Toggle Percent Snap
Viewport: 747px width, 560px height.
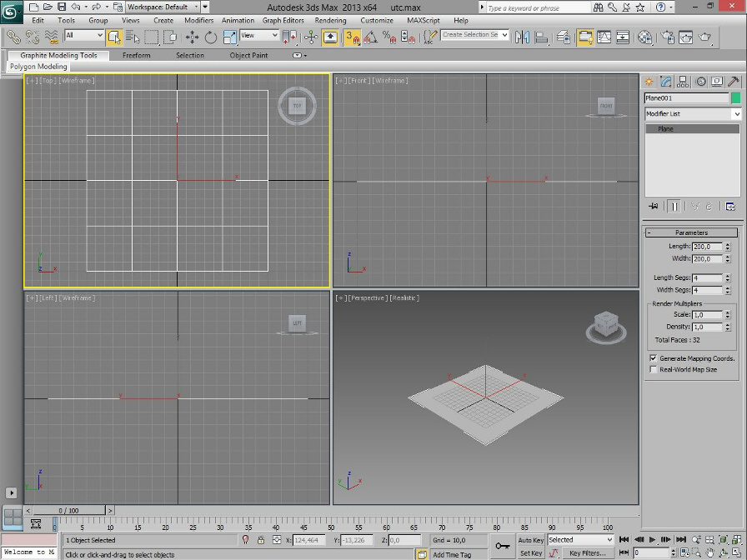click(389, 37)
